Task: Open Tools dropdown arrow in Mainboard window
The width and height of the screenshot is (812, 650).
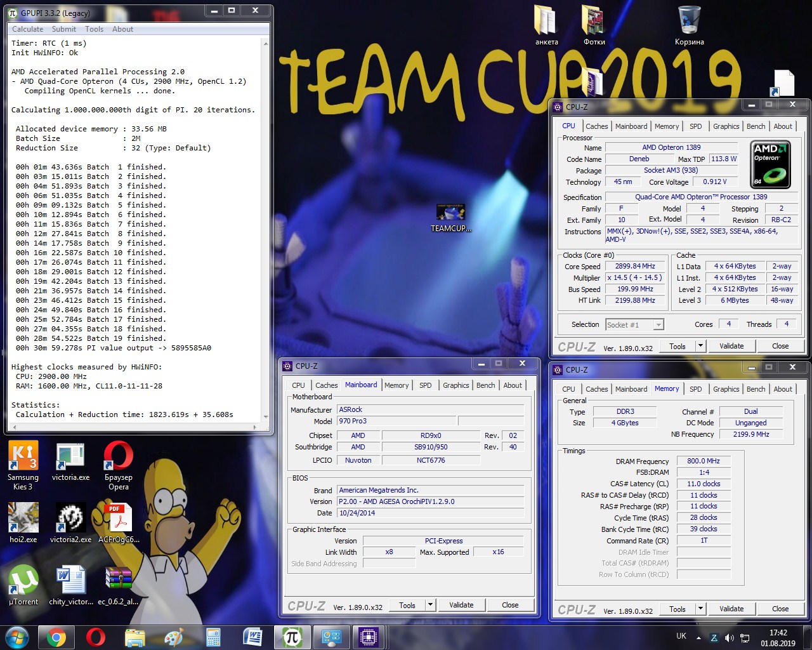Action: pyautogui.click(x=430, y=605)
